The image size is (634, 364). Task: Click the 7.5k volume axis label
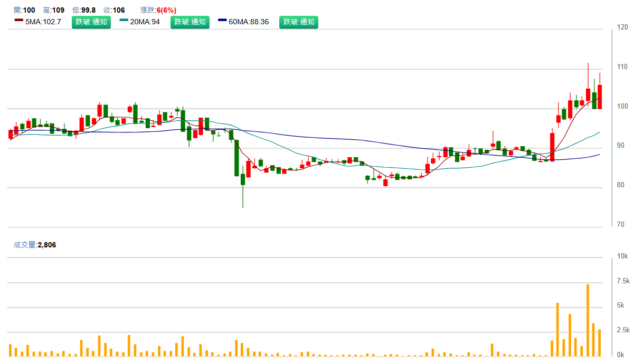pos(623,281)
